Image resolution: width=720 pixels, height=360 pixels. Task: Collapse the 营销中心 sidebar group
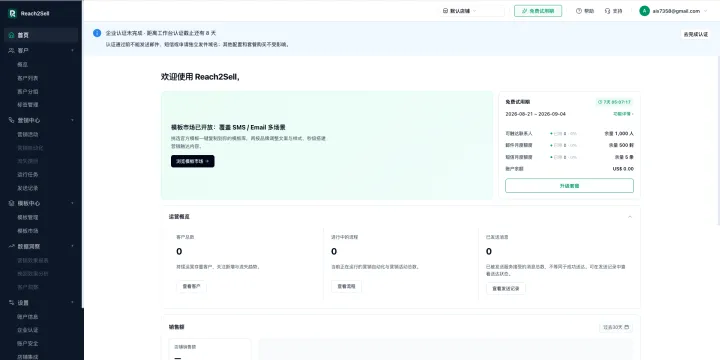point(72,120)
